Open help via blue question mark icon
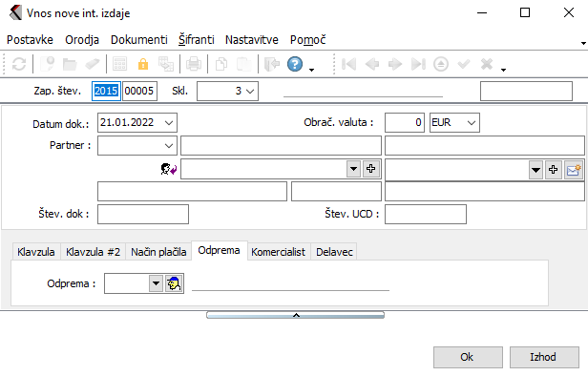Image resolution: width=588 pixels, height=376 pixels. (295, 64)
